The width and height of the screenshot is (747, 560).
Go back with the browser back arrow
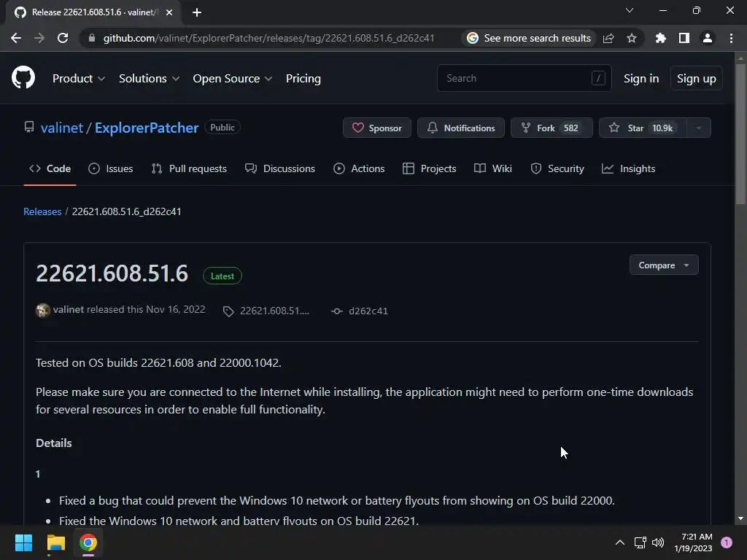(16, 38)
